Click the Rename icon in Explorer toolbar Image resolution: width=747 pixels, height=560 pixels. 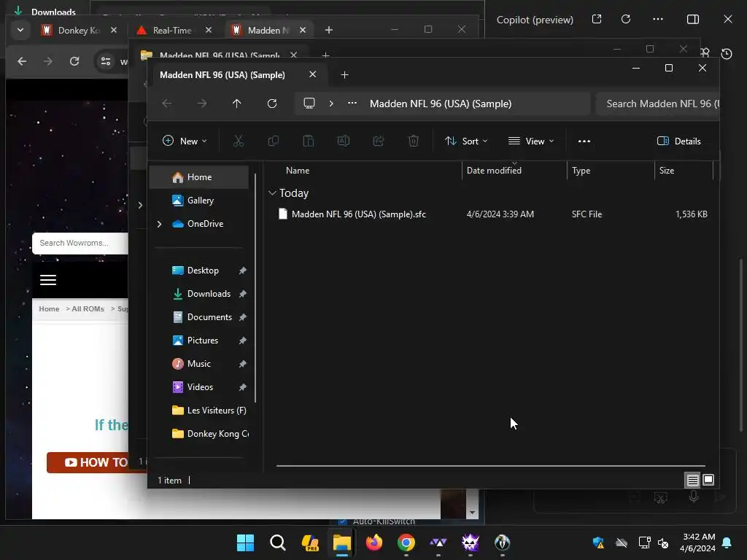[344, 141]
